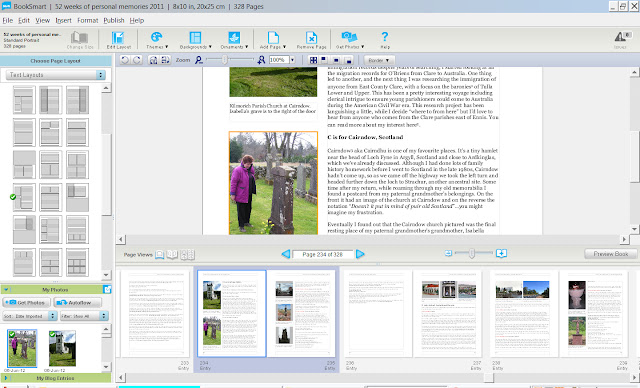The image size is (640, 388).
Task: Click the Undo arrow icon
Action: point(125,60)
